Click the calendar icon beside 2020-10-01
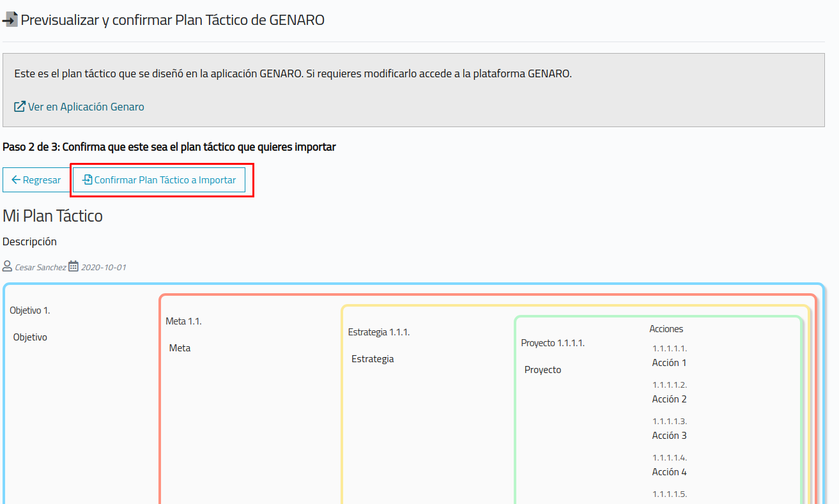Screen dimensions: 839x504 [73, 266]
